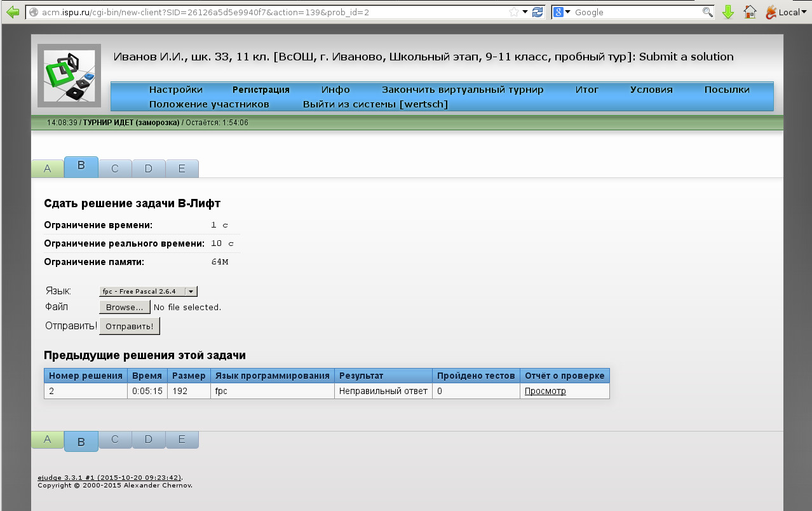Click Выйти из системы [wertsch]
The image size is (812, 511).
375,104
